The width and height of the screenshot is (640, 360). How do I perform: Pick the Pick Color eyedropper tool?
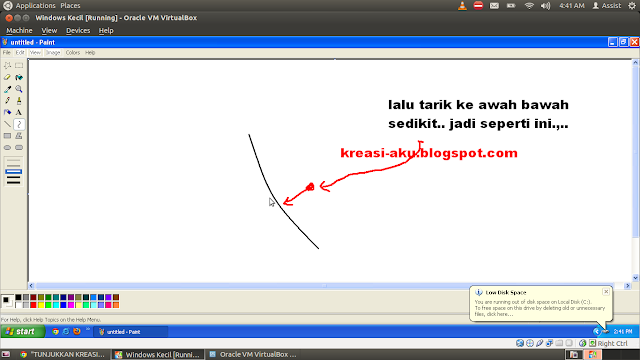coord(7,89)
